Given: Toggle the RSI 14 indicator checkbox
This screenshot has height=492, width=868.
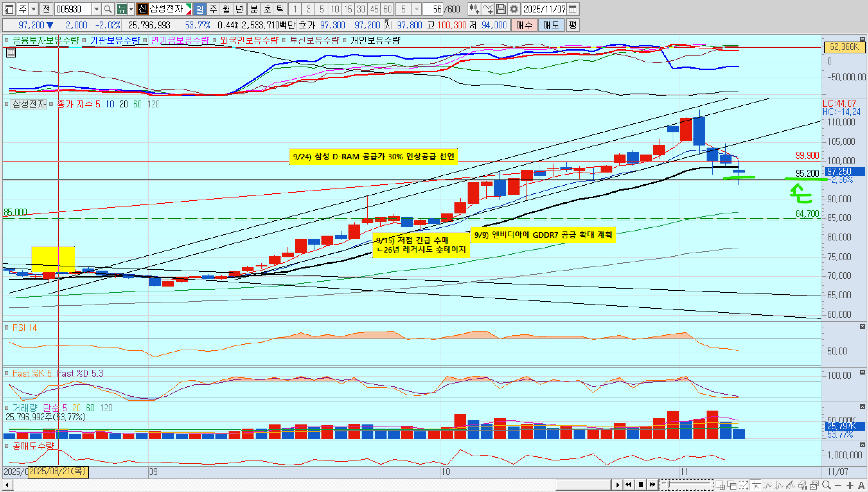Looking at the screenshot, I should pyautogui.click(x=7, y=327).
